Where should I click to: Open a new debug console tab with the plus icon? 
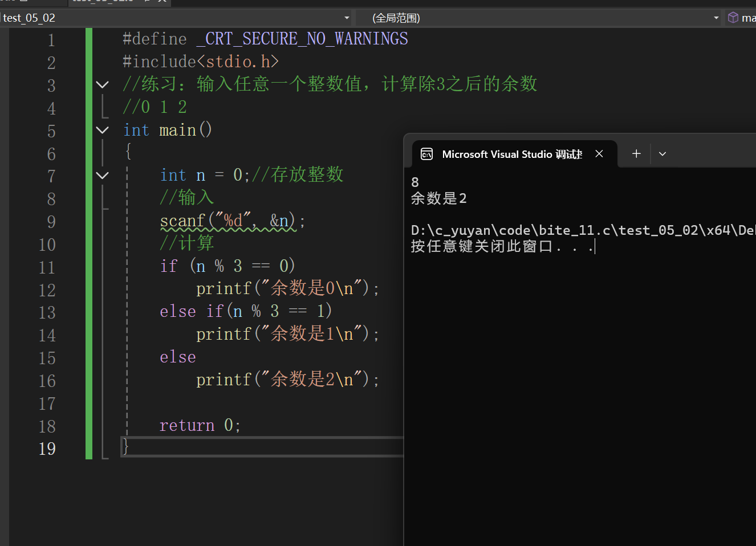636,153
